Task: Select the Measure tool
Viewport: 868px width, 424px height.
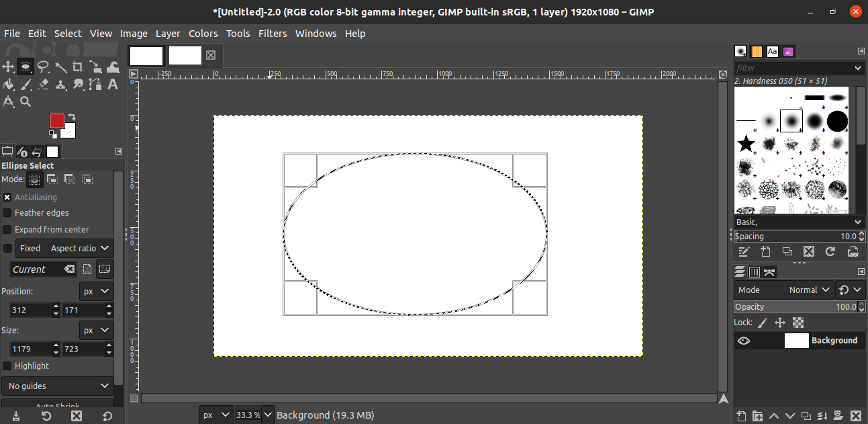Action: tap(8, 101)
